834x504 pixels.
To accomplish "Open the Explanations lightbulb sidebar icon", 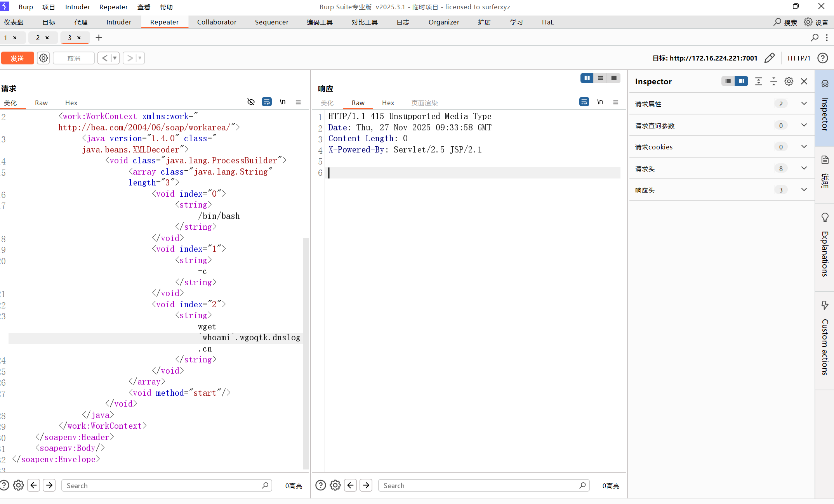I will 825,217.
